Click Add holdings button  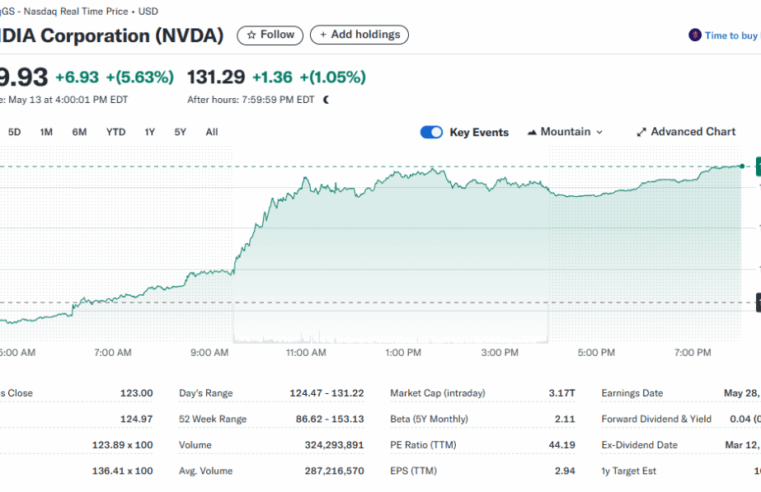click(x=359, y=35)
